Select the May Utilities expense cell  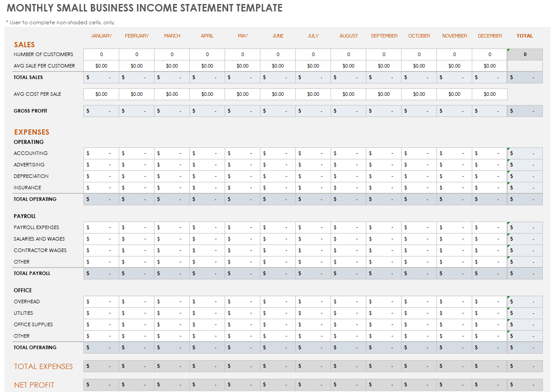coord(242,313)
